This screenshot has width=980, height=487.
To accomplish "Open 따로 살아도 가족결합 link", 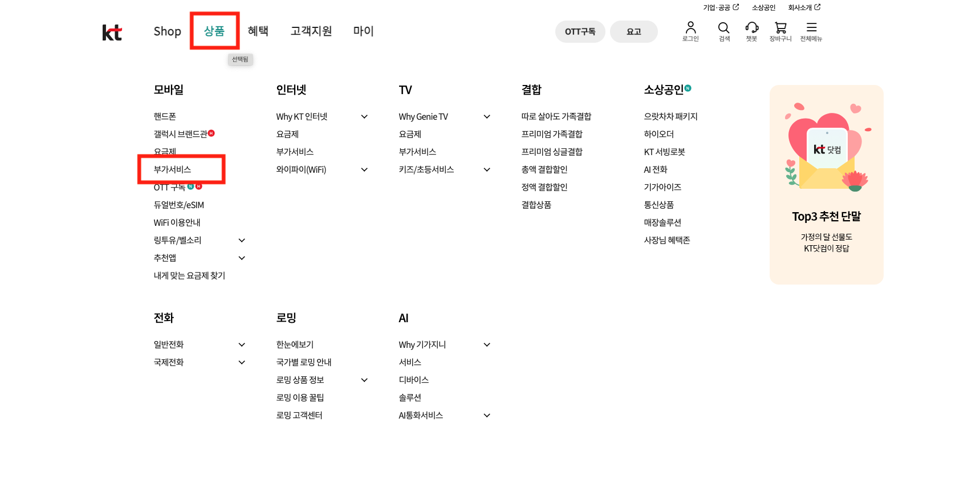I will (x=556, y=116).
